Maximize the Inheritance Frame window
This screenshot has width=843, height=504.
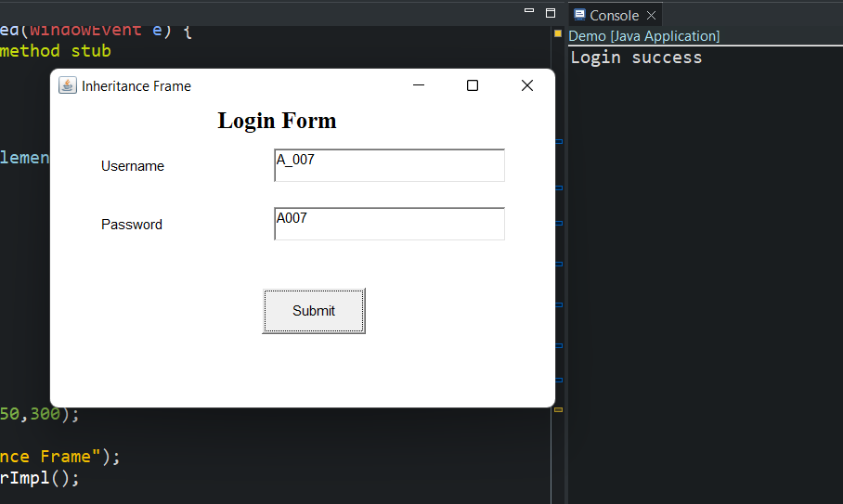tap(473, 85)
